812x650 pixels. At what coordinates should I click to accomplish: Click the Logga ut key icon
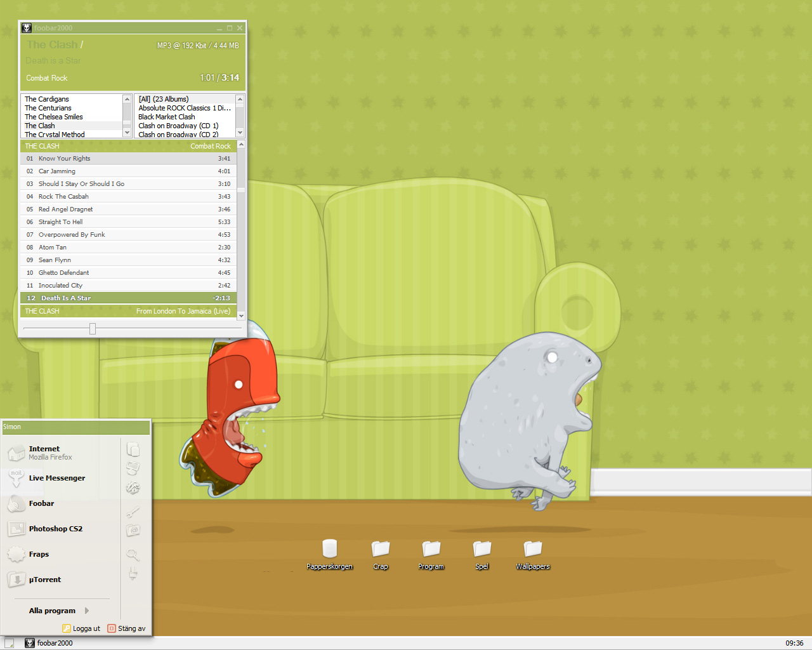[x=67, y=628]
